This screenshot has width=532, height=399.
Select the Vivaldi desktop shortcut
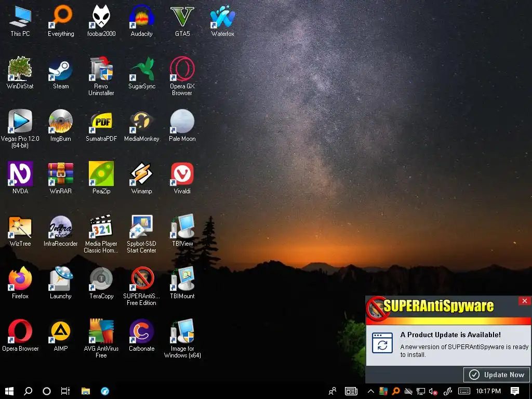pos(182,178)
